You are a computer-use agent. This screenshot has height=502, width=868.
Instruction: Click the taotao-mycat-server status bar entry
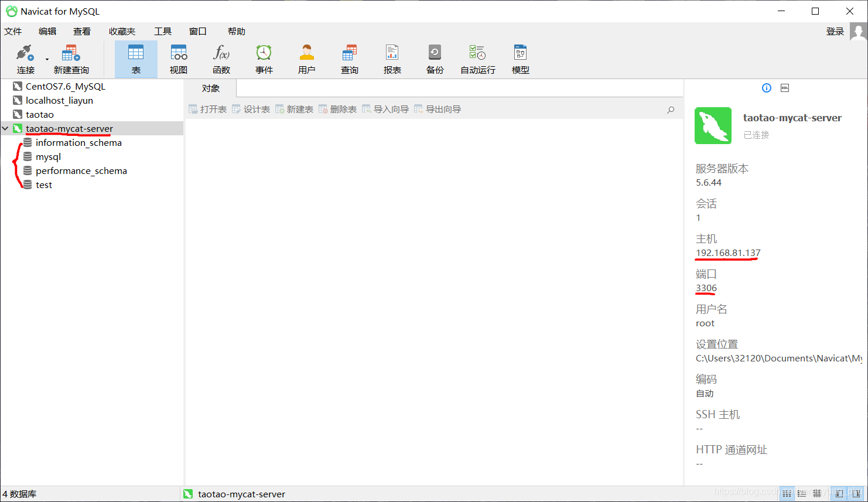(235, 494)
